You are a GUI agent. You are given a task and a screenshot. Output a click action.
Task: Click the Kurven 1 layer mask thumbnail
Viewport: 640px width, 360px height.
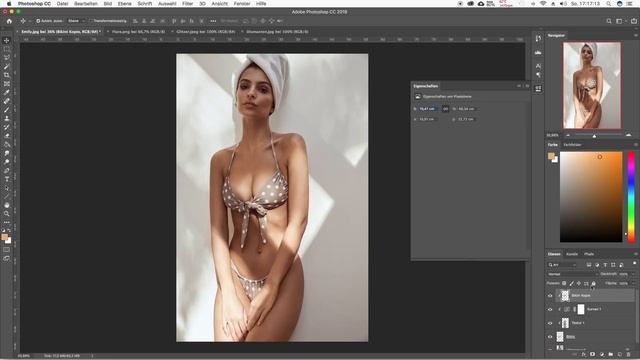[581, 309]
